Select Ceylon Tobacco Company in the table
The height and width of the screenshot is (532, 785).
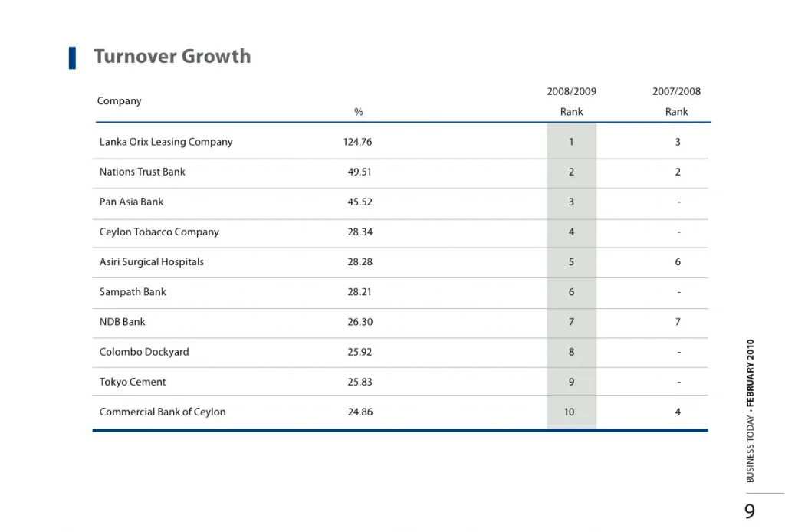(x=159, y=232)
